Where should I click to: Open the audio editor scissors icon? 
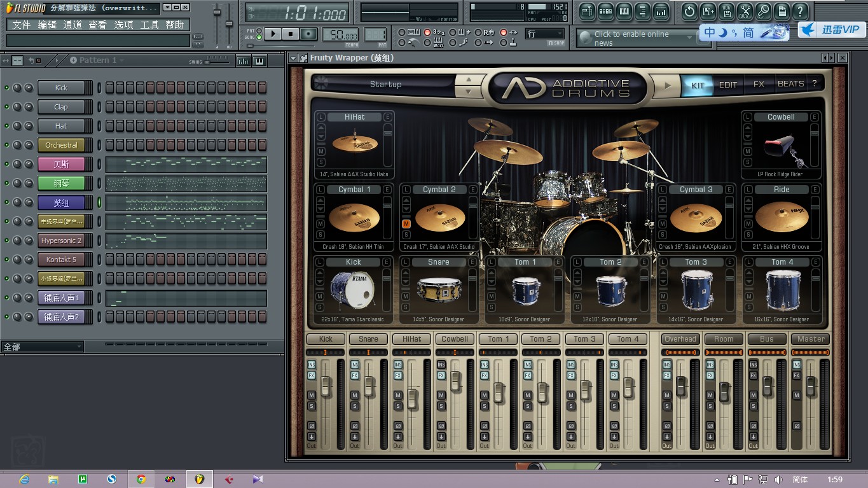click(745, 11)
